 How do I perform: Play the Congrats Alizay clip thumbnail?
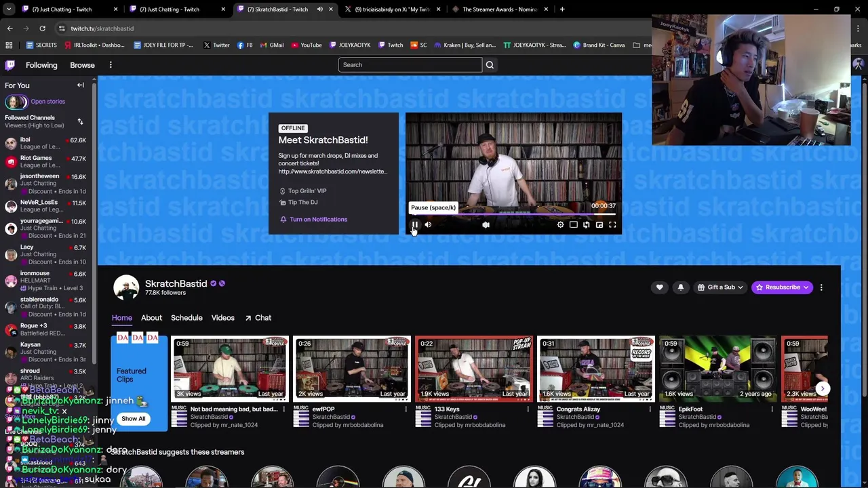coord(595,369)
